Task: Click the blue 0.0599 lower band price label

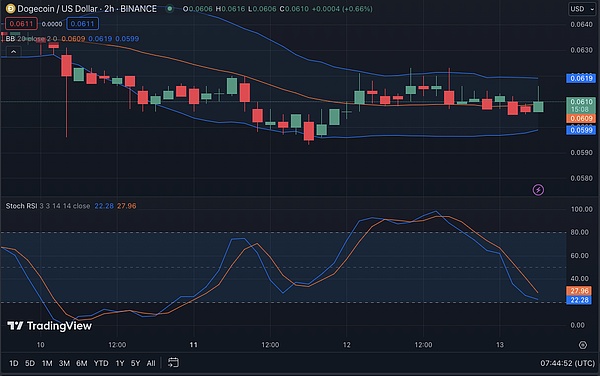Action: pyautogui.click(x=581, y=130)
